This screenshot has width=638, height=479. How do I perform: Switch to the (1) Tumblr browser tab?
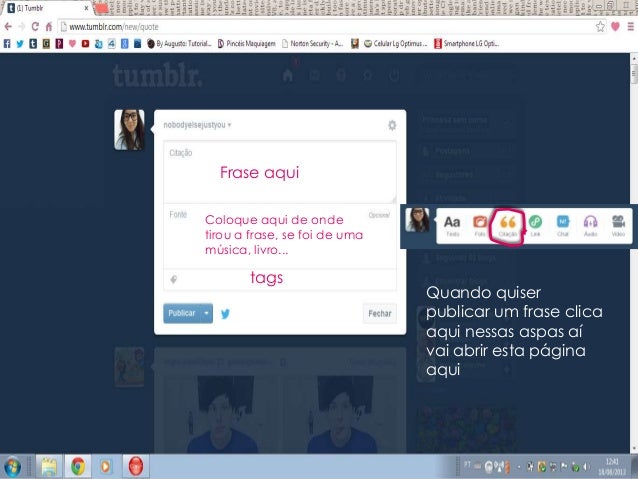click(x=47, y=8)
